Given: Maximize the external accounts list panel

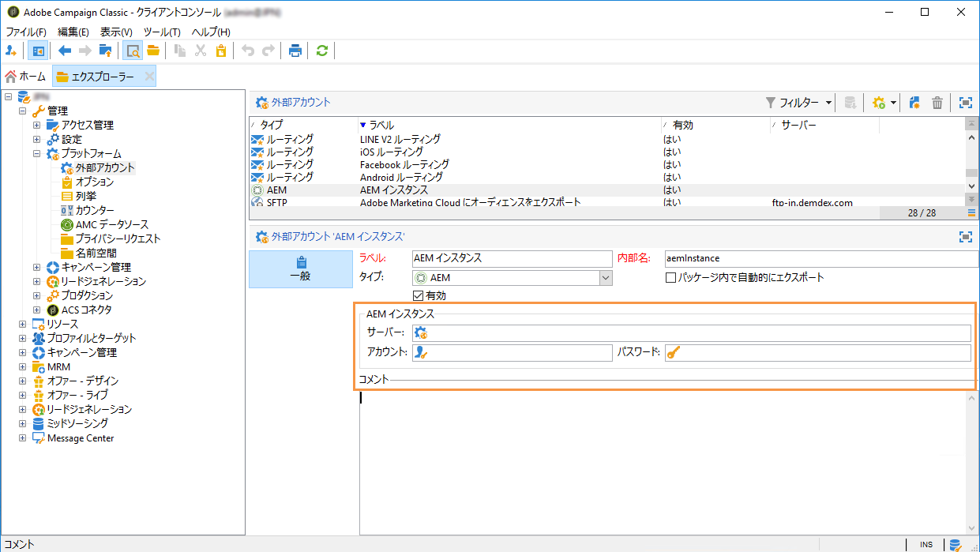Looking at the screenshot, I should coord(965,103).
